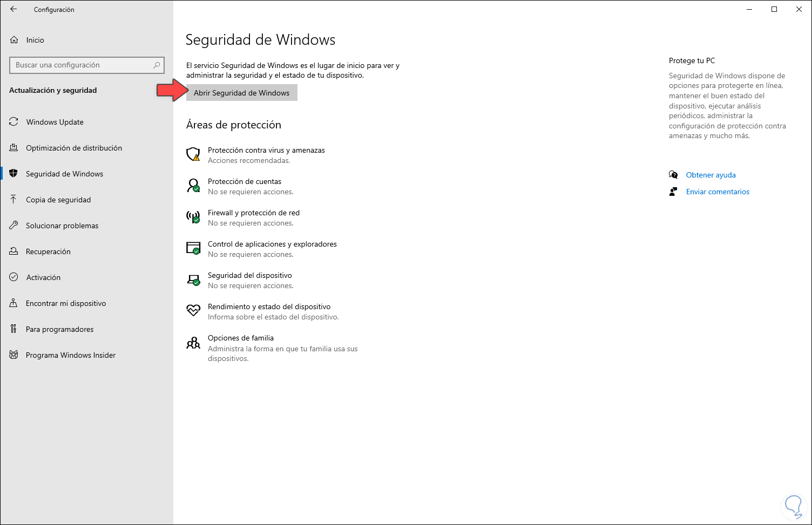Click the account protection person icon

[x=193, y=186]
